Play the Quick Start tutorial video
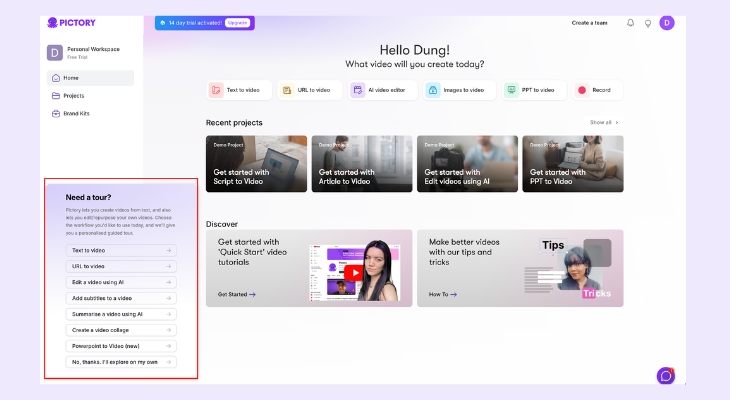 pyautogui.click(x=353, y=271)
